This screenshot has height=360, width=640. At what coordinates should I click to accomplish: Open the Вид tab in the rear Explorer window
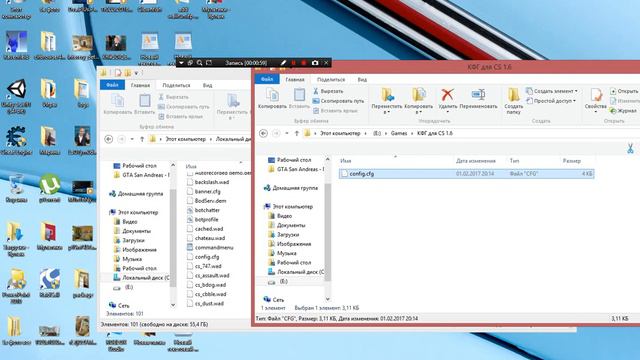(x=207, y=85)
